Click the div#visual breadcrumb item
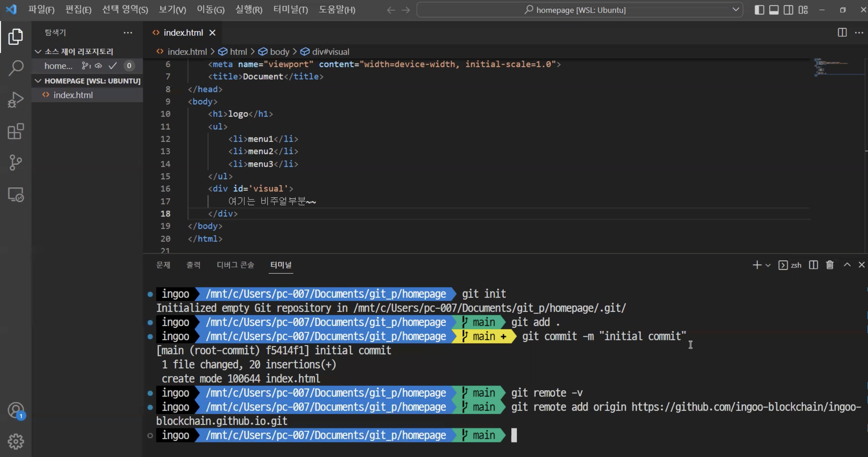The image size is (868, 457). coord(330,51)
